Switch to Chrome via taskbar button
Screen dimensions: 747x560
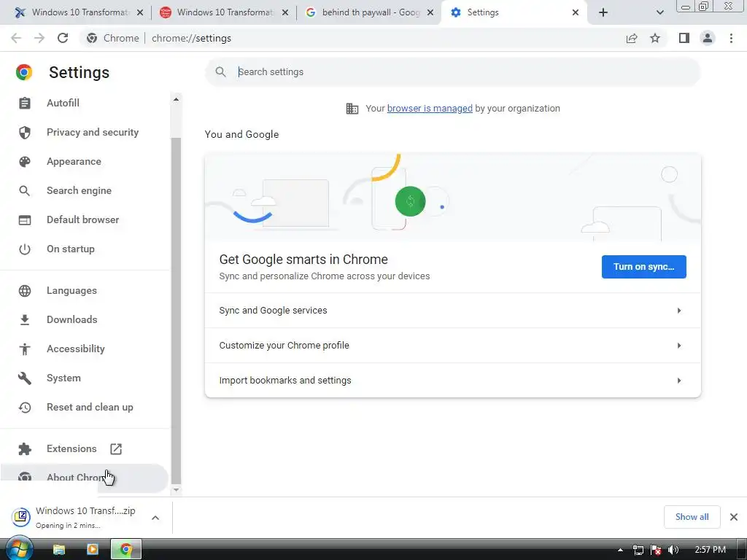point(126,550)
